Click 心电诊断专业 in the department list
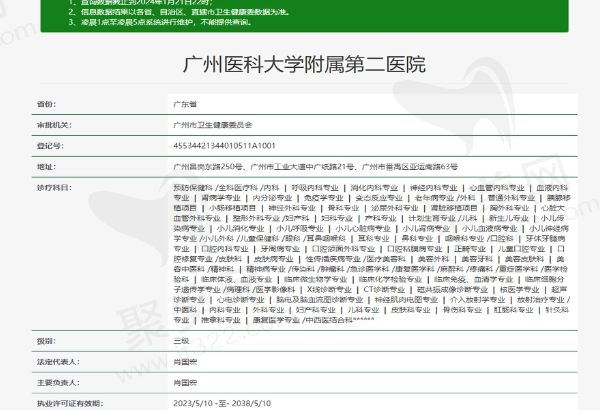Image resolution: width=600 pixels, height=410 pixels. point(240,300)
